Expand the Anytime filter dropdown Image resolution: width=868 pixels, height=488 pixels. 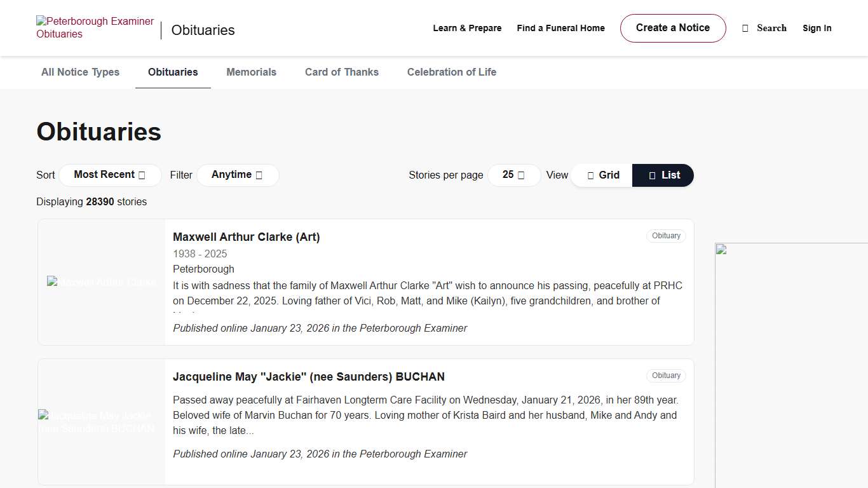237,175
